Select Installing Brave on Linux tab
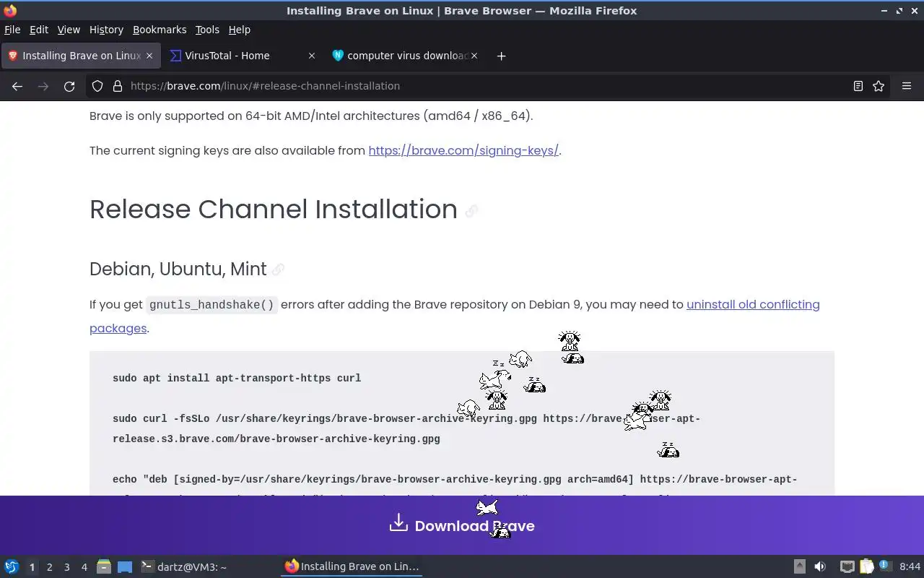This screenshot has width=924, height=578. (81, 56)
